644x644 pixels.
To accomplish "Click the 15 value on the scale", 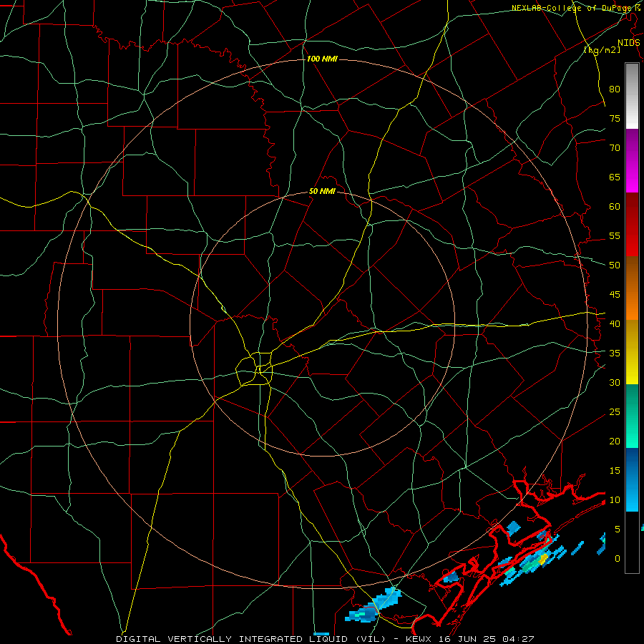I will click(615, 471).
